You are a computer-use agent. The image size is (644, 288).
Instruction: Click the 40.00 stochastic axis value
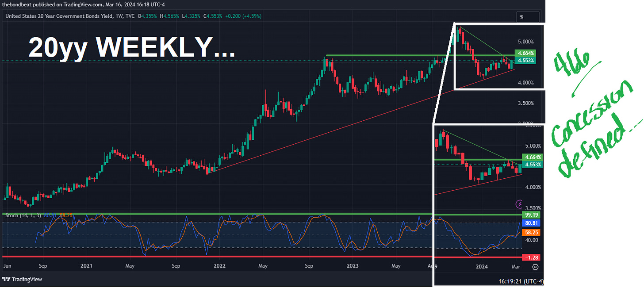(531, 240)
